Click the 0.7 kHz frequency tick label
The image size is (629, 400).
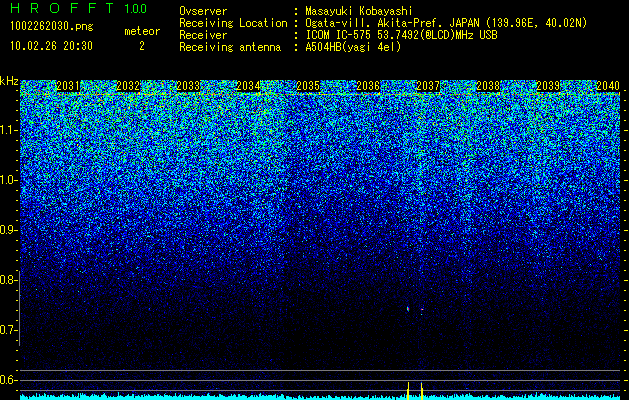click(8, 330)
